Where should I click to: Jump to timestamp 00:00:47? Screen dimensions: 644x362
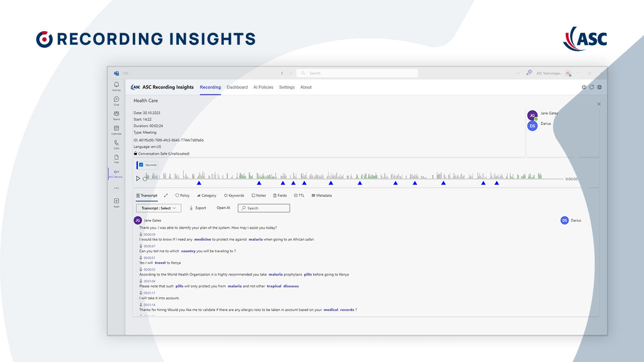pos(149,246)
